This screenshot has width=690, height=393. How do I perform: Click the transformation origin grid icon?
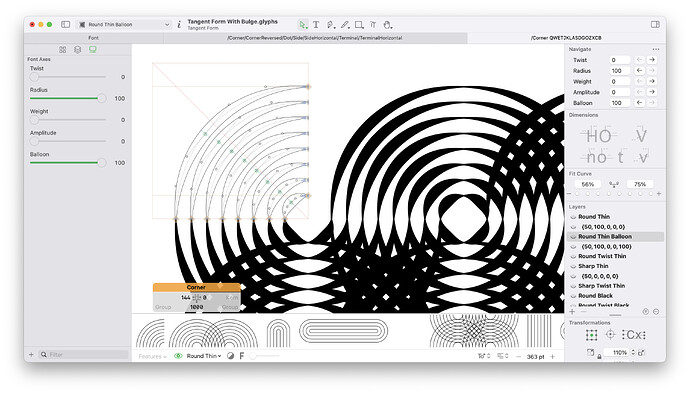[591, 335]
